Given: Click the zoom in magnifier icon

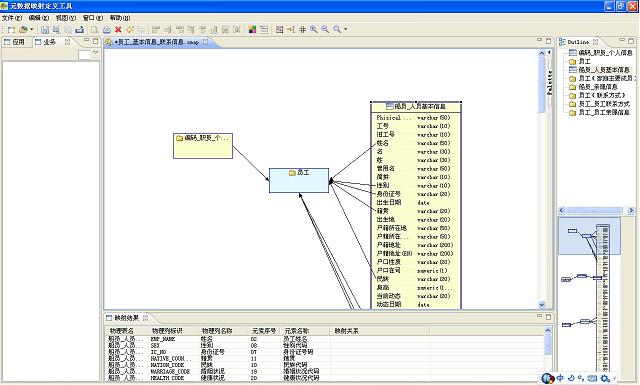Looking at the screenshot, I should point(313,29).
